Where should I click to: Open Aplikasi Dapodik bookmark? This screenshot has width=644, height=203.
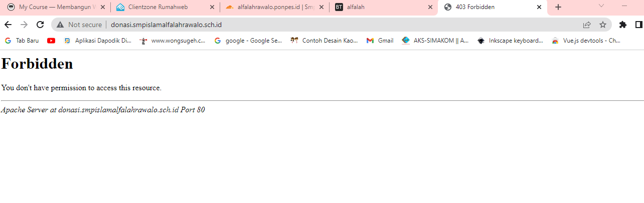tap(98, 41)
